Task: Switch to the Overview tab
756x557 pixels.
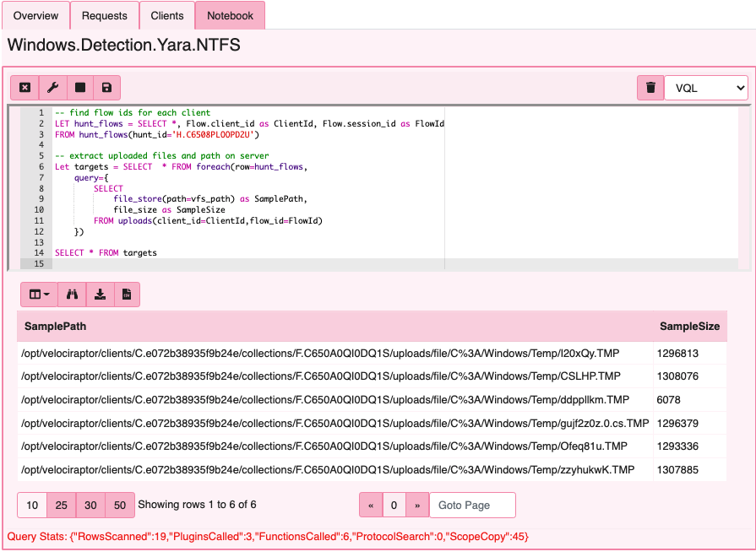Action: (x=35, y=15)
